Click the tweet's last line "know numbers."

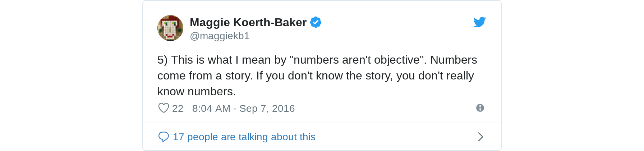pos(197,91)
